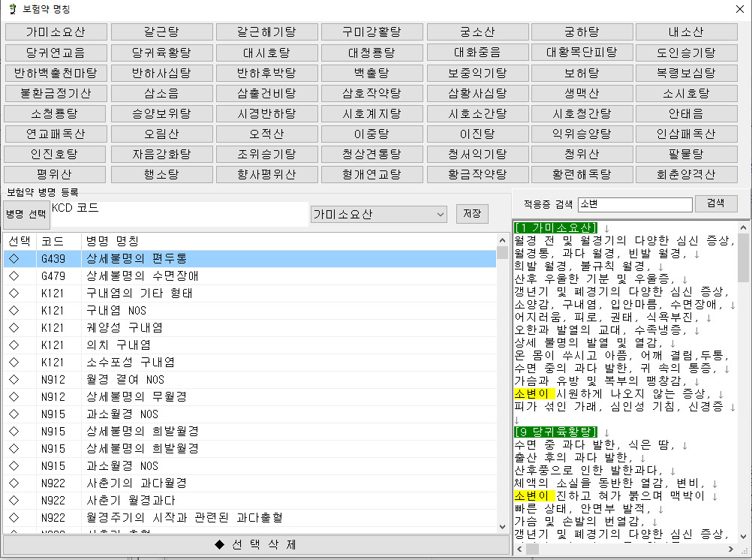Toggle selection diamond for 궤양성 구내염 row
The width and height of the screenshot is (752, 560).
pyautogui.click(x=14, y=327)
